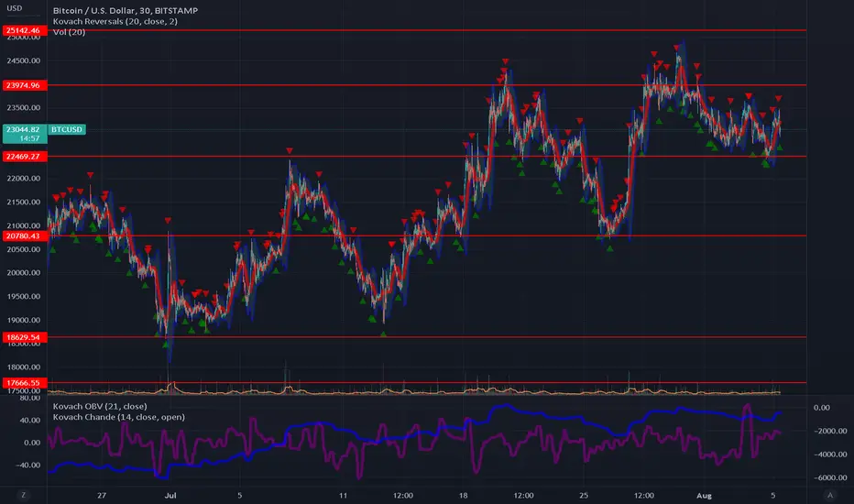Click the -2000.00 value on OBV axis

(830, 431)
